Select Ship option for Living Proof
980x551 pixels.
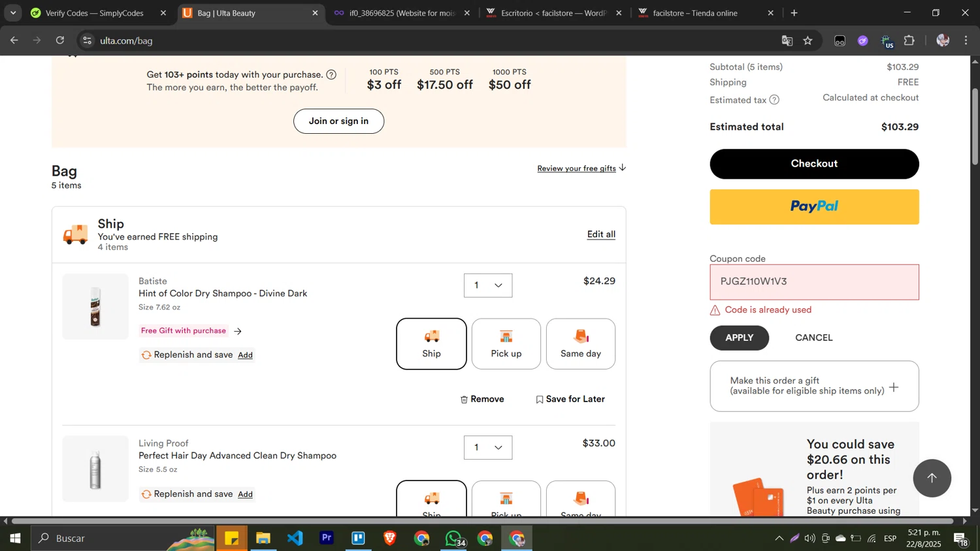(431, 499)
